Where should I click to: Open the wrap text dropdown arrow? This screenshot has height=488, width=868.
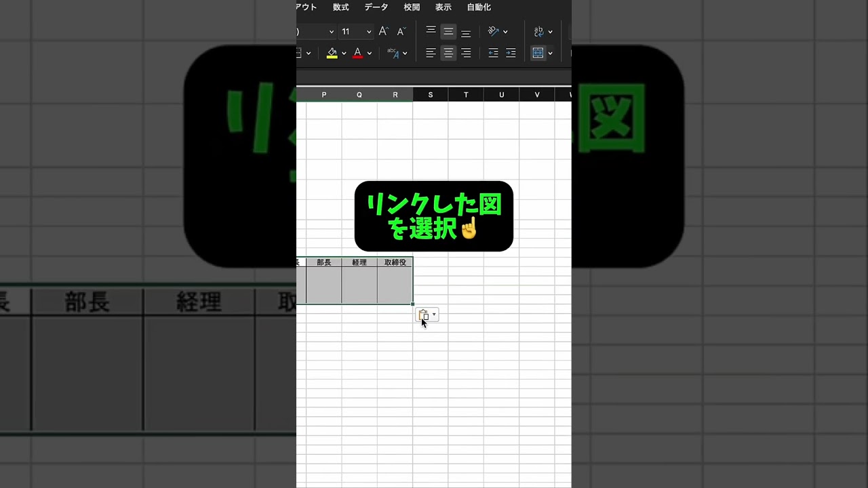[x=550, y=32]
